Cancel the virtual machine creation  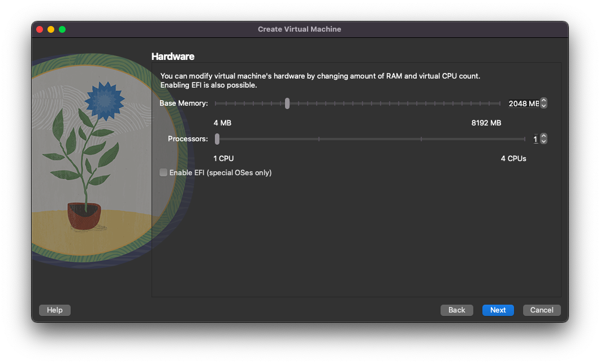[541, 310]
